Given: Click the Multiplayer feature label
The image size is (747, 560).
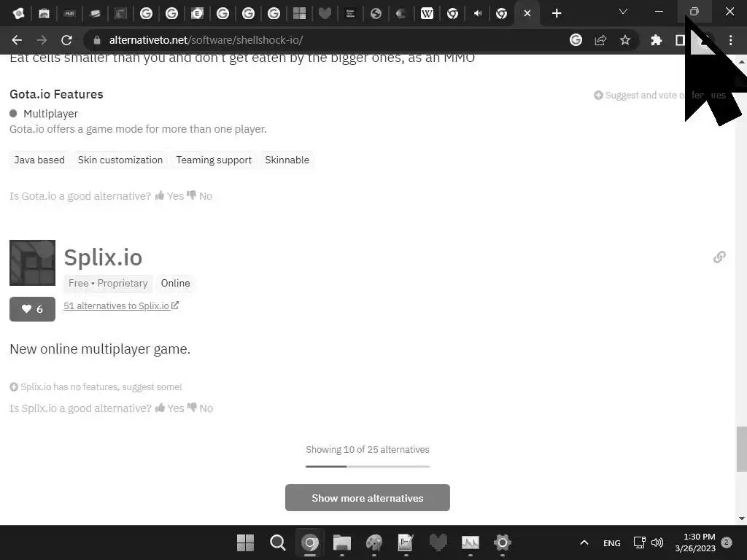Looking at the screenshot, I should (x=50, y=113).
